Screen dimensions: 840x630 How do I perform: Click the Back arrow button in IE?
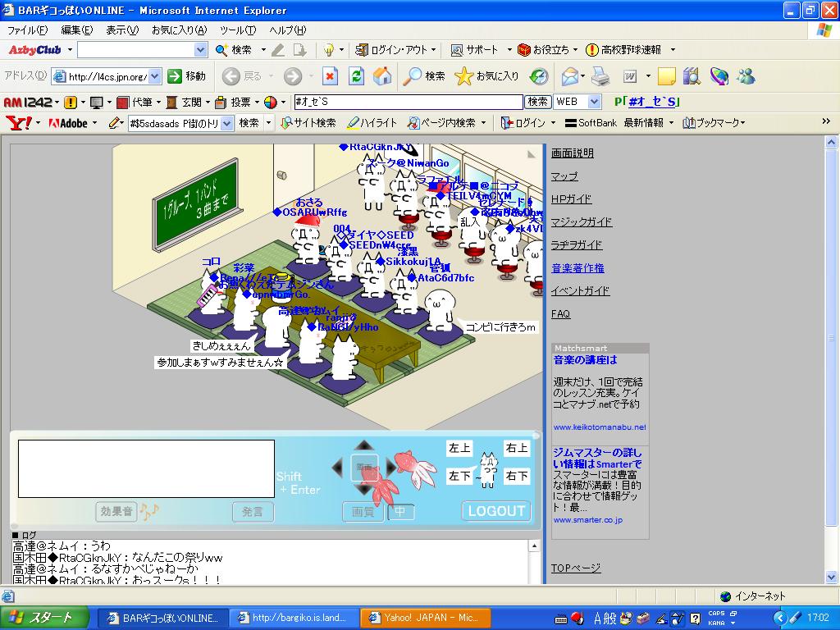tap(231, 76)
